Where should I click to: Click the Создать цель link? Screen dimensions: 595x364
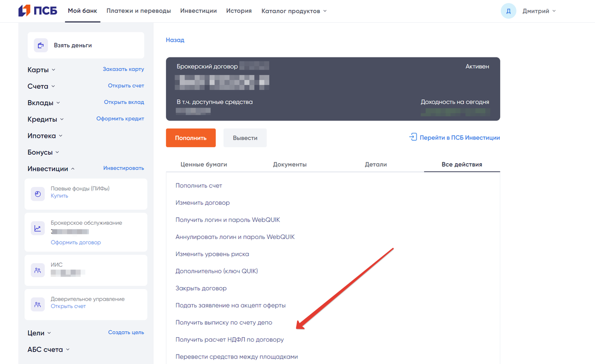126,332
